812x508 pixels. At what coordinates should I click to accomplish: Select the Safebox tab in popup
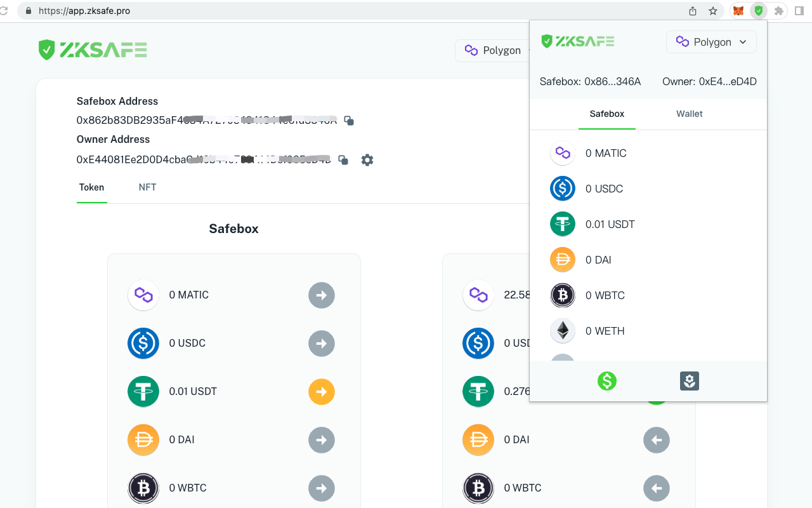coord(607,114)
